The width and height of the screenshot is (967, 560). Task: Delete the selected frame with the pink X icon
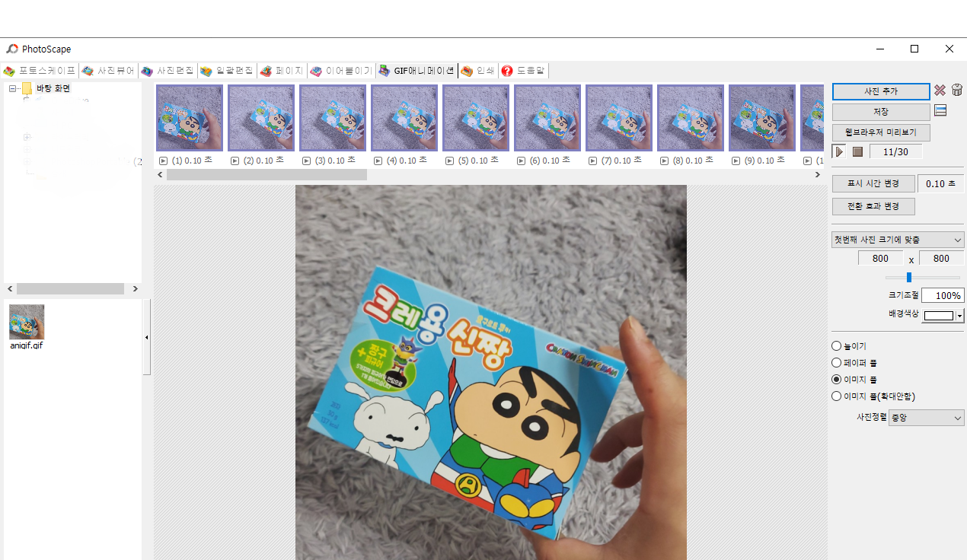(940, 91)
